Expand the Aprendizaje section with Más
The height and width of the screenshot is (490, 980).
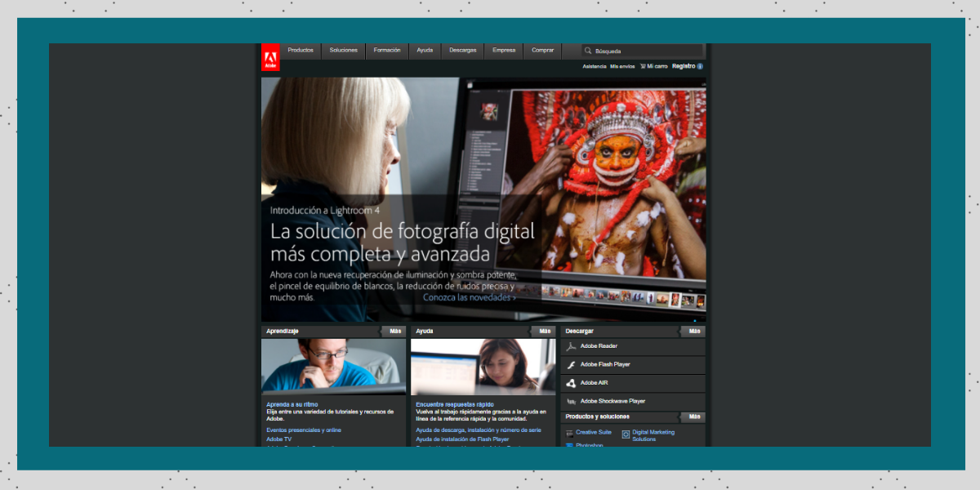395,332
